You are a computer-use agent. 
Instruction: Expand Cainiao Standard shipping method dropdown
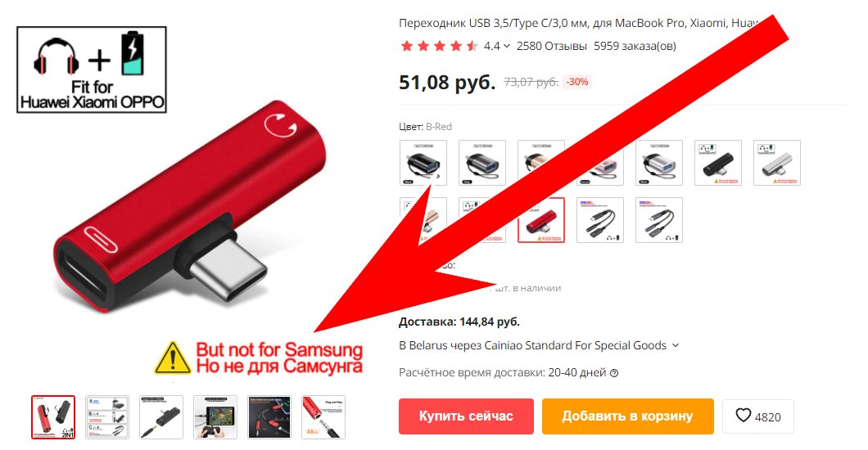pyautogui.click(x=675, y=345)
